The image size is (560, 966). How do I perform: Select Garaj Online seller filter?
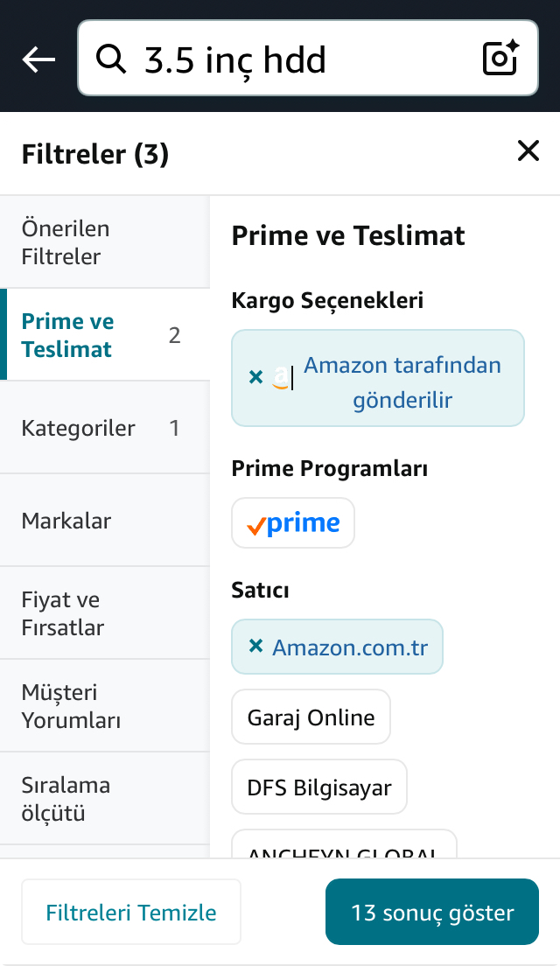pyautogui.click(x=311, y=717)
